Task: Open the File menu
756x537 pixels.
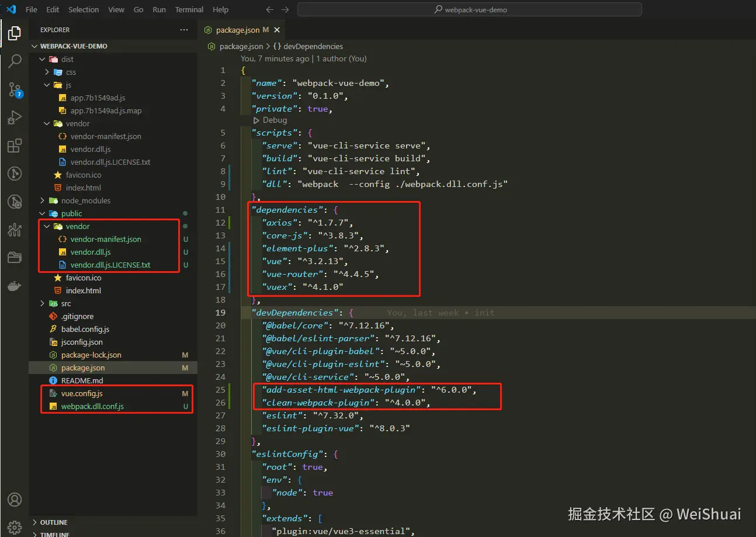Action: tap(32, 9)
